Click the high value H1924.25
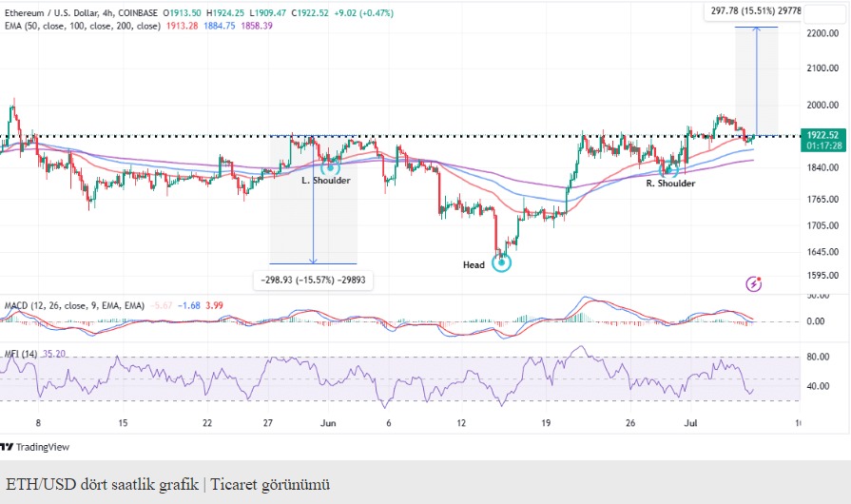The width and height of the screenshot is (851, 504). pyautogui.click(x=225, y=13)
